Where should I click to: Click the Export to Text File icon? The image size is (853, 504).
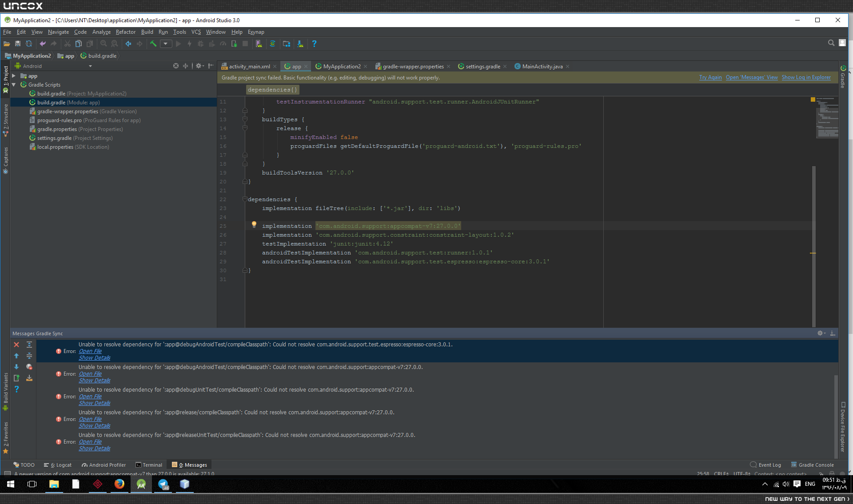click(16, 378)
